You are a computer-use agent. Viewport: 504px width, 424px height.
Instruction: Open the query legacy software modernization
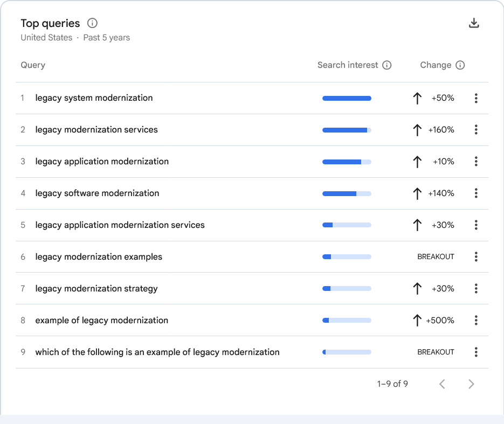(97, 193)
